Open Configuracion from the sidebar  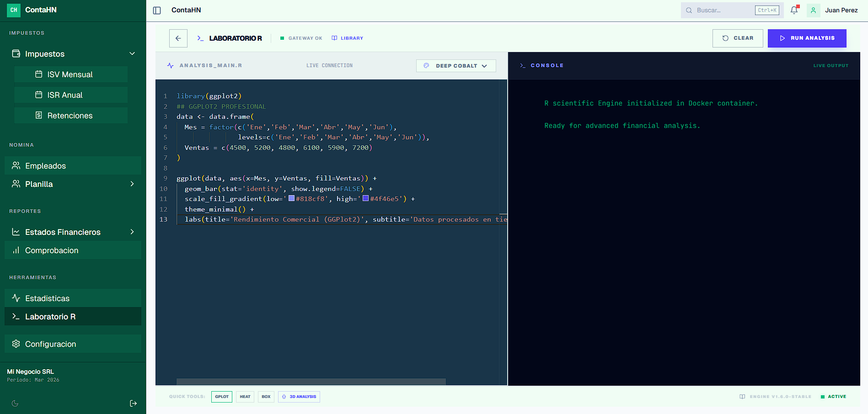[50, 344]
